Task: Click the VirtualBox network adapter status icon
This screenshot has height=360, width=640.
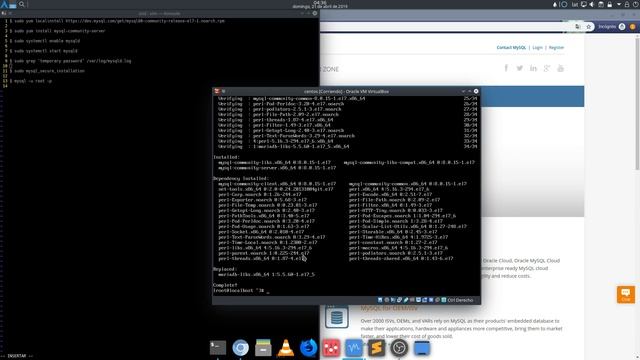Action: pos(400,300)
